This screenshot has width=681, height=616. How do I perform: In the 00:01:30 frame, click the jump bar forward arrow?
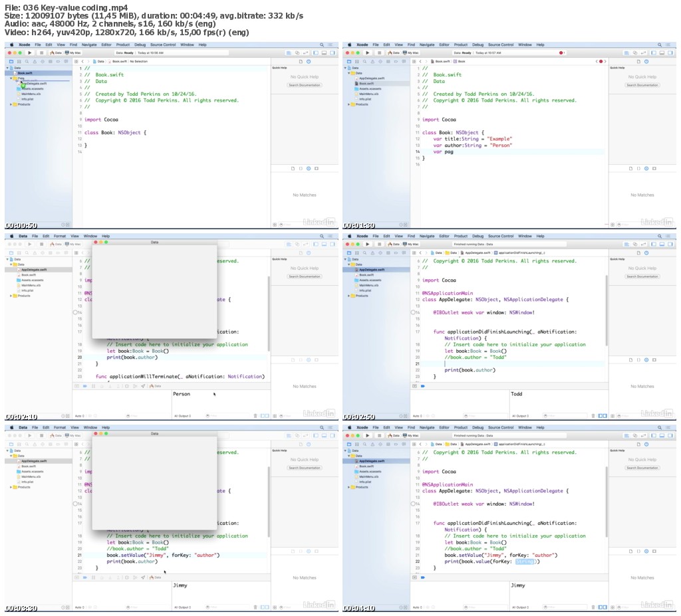[426, 62]
